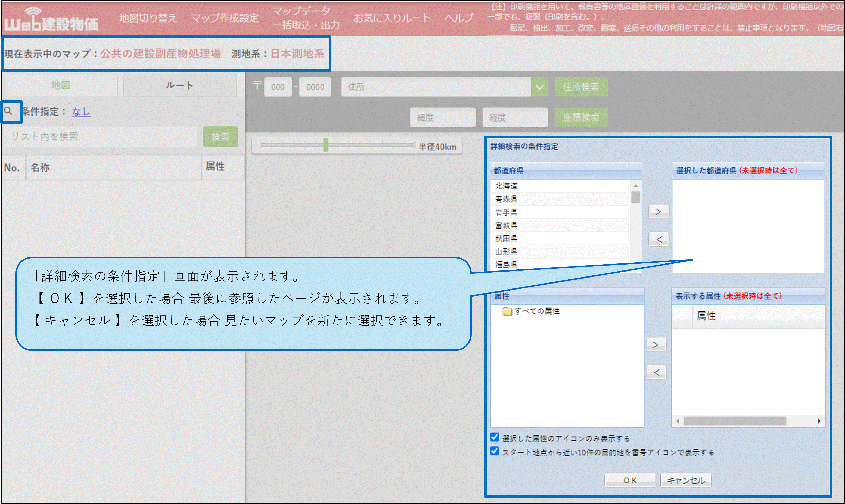845x504 pixels.
Task: Switch to the 地図 tab
Action: click(x=61, y=85)
